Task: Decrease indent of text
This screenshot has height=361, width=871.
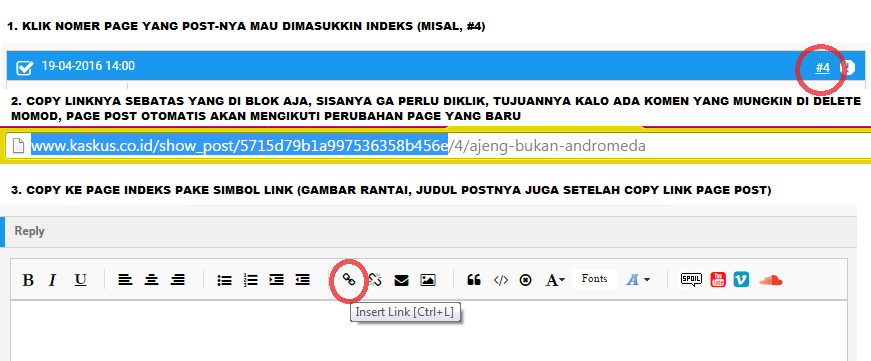Action: coord(302,280)
